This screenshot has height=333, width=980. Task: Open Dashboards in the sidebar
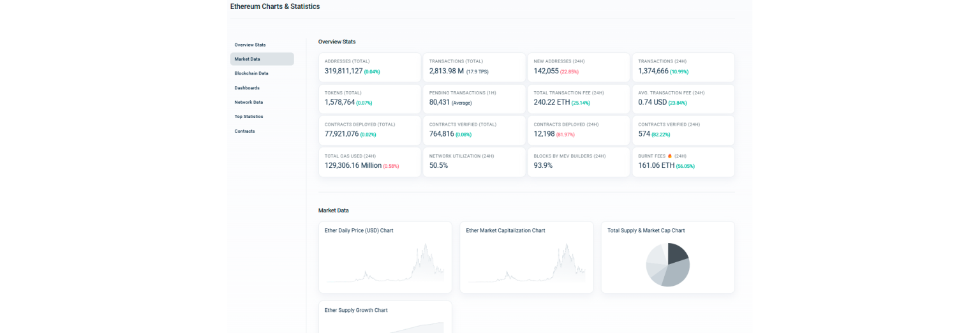point(247,87)
